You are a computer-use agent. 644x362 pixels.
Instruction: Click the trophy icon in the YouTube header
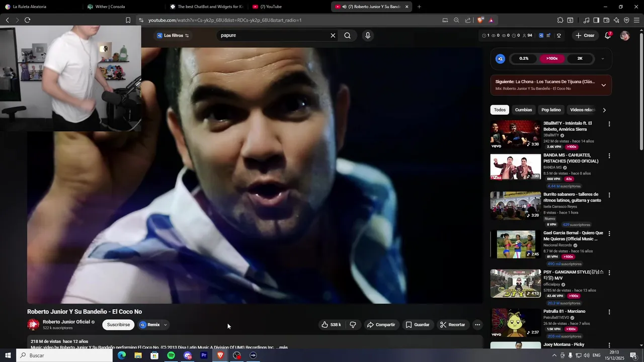click(x=559, y=35)
